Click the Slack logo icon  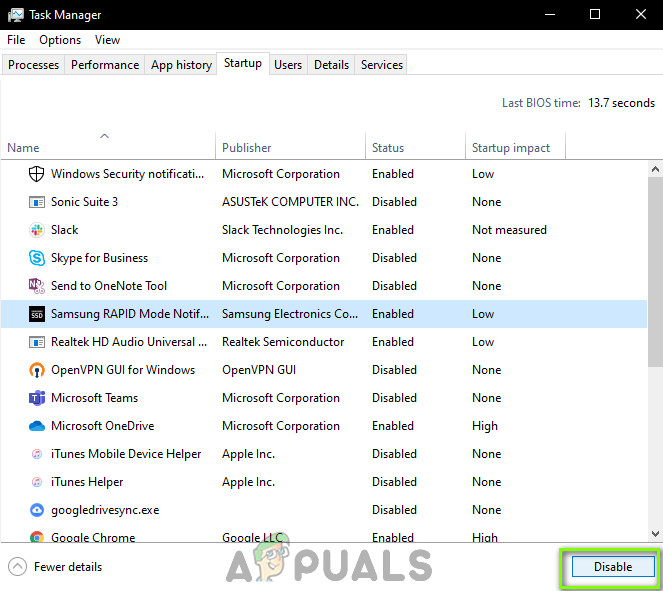tap(37, 230)
